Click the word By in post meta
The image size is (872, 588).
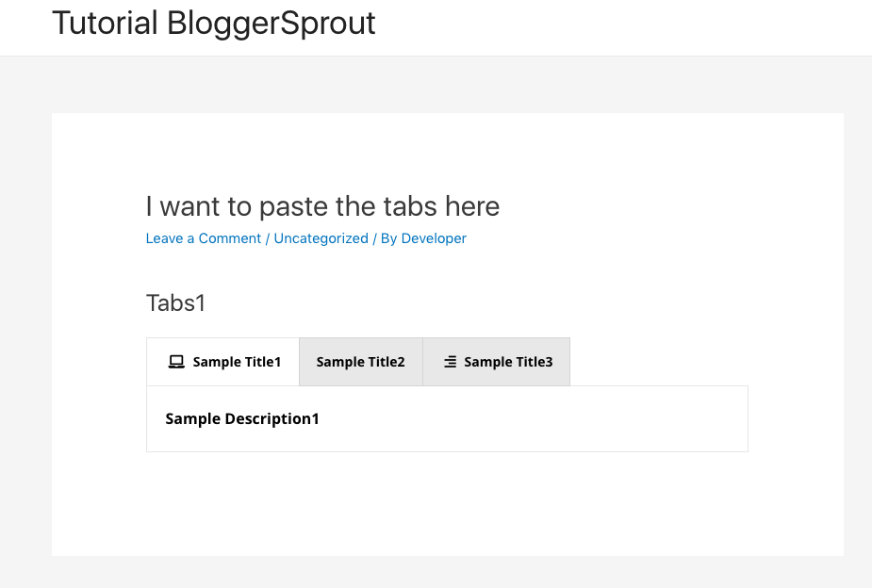click(388, 238)
